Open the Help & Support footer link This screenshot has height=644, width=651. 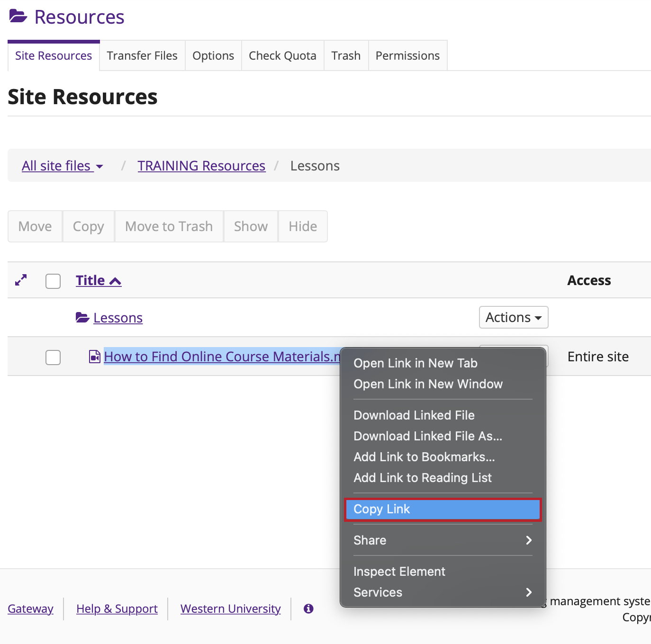click(x=117, y=608)
